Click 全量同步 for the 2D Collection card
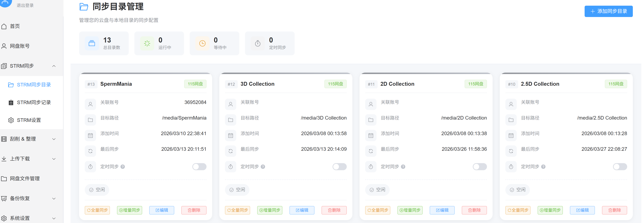This screenshot has height=223, width=644. tap(378, 210)
